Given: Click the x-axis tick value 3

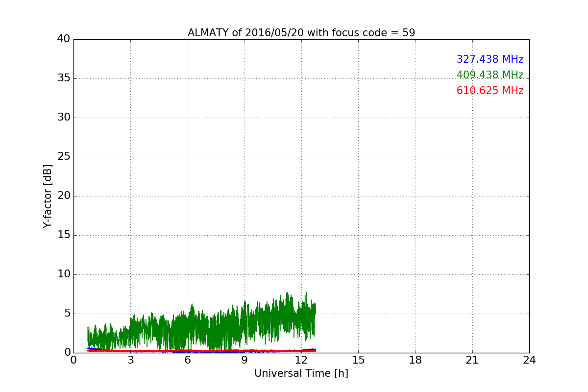Looking at the screenshot, I should 130,360.
